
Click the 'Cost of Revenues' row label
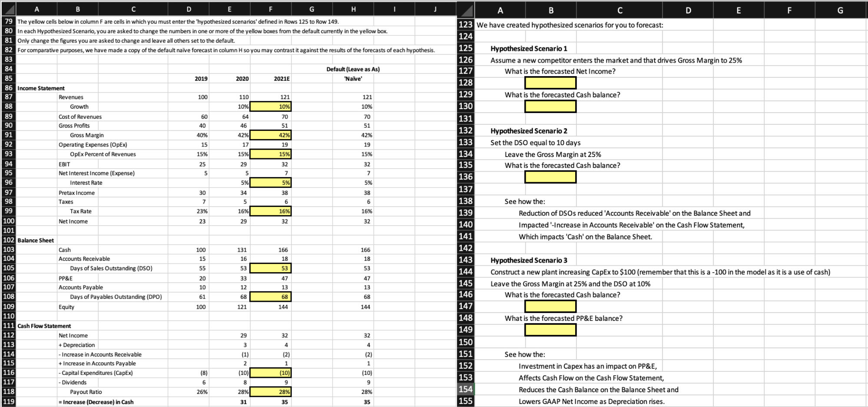pos(80,117)
